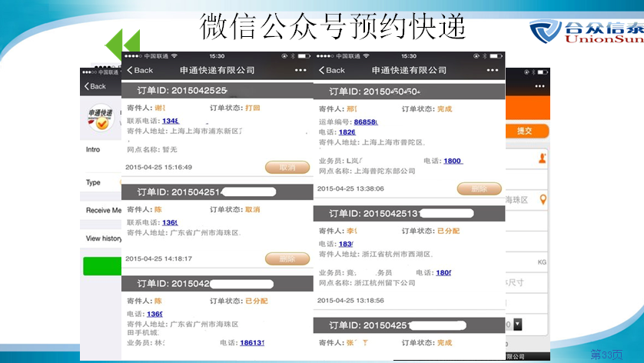Click the address 上海上海市浦东新区

tap(206, 132)
